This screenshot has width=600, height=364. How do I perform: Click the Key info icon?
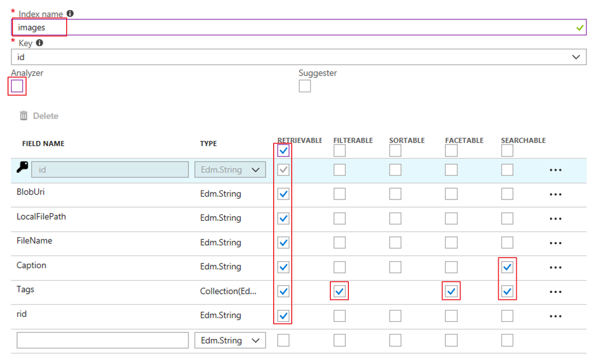tap(40, 43)
